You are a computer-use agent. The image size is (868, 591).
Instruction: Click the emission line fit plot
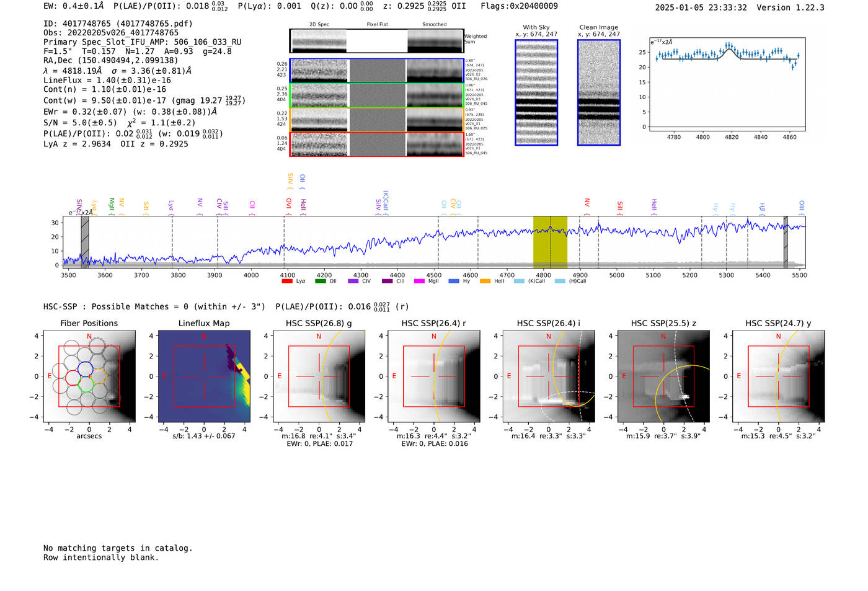pyautogui.click(x=727, y=84)
